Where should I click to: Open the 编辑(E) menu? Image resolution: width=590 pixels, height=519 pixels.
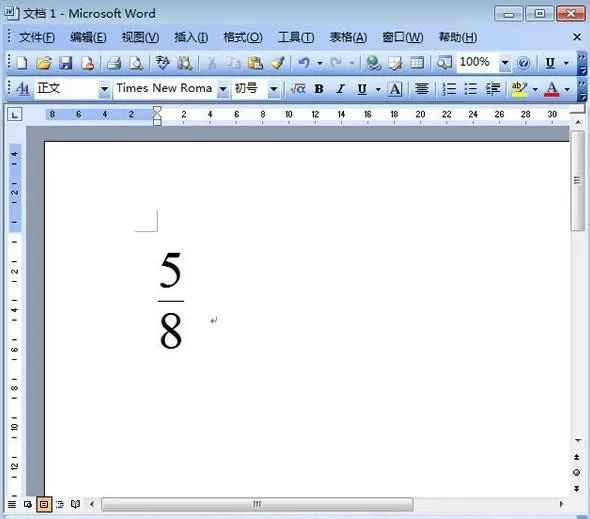click(x=88, y=37)
